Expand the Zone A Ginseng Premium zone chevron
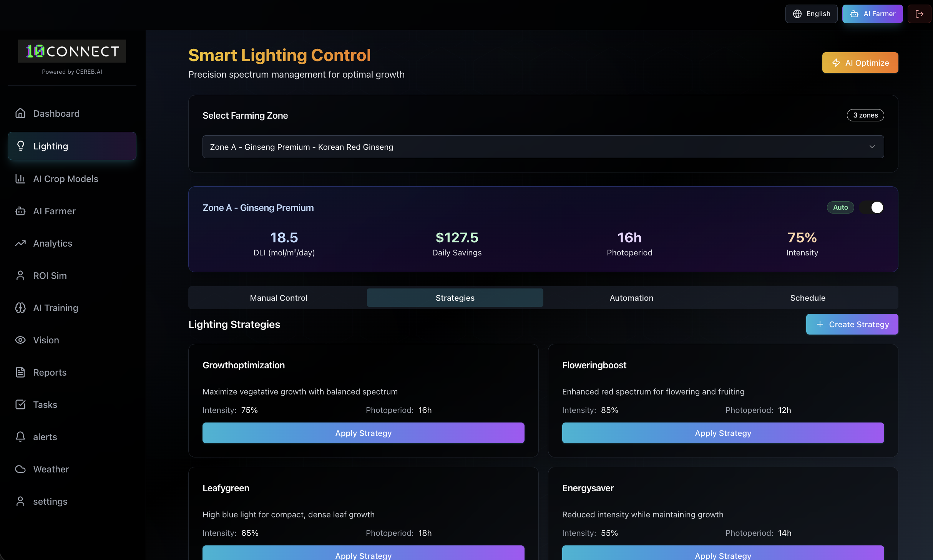This screenshot has width=933, height=560. tap(872, 147)
